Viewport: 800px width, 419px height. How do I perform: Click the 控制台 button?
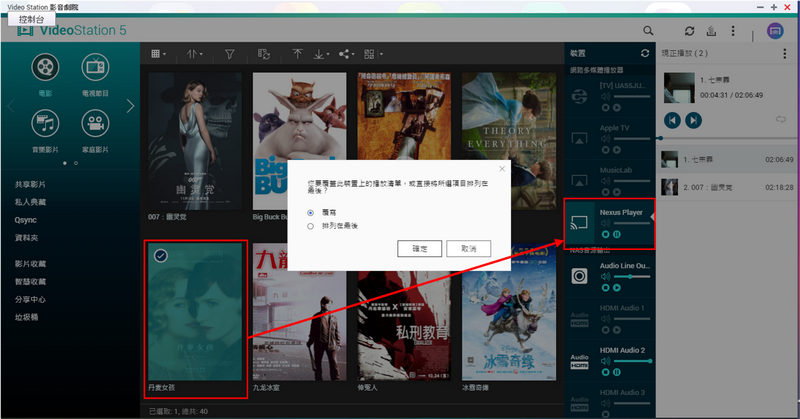(32, 19)
